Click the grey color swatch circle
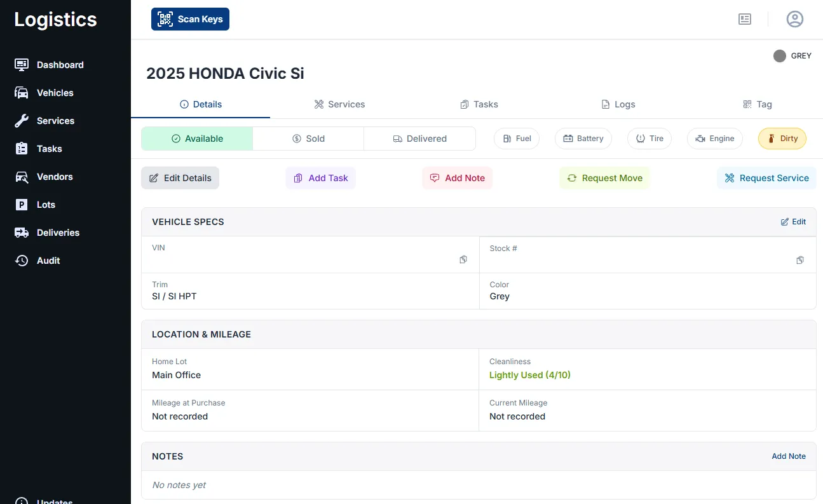Image resolution: width=823 pixels, height=504 pixels. [780, 56]
